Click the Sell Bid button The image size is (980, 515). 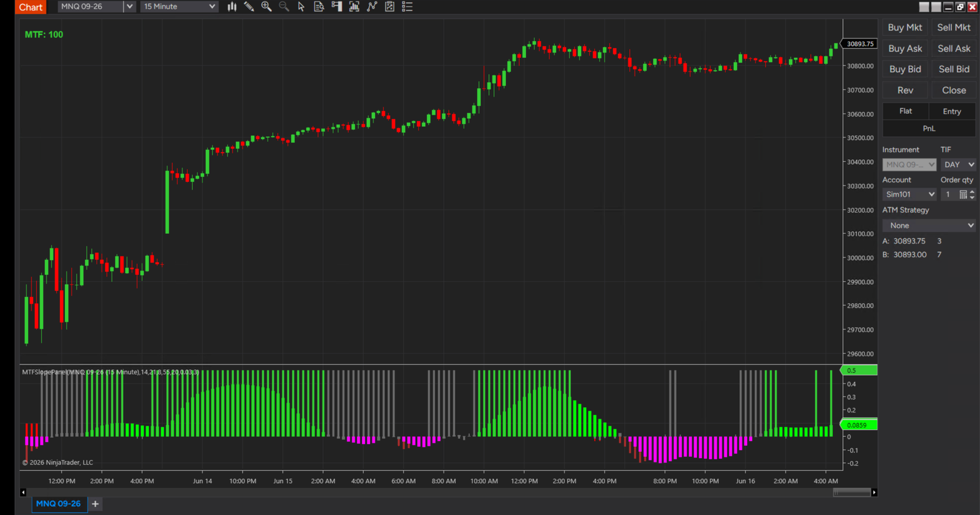click(954, 69)
